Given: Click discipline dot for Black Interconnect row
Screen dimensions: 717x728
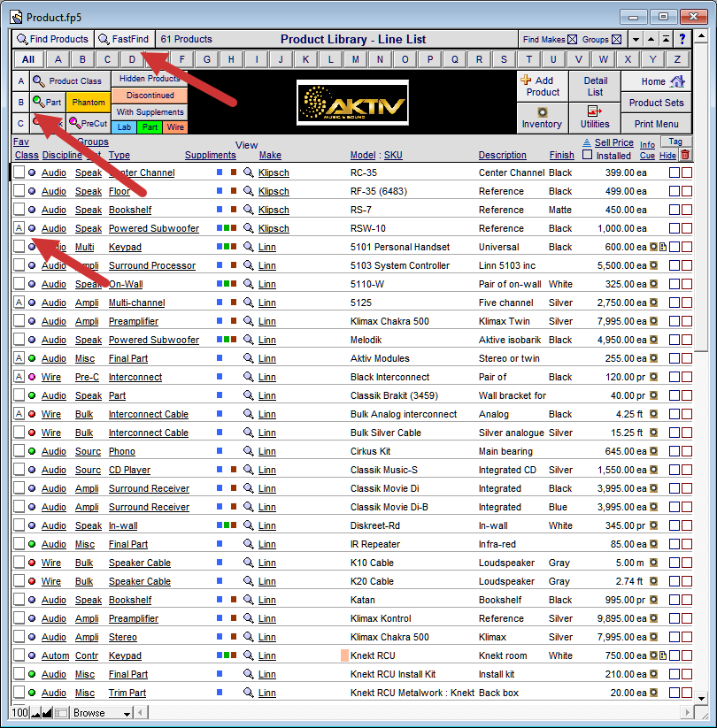Looking at the screenshot, I should 32,377.
